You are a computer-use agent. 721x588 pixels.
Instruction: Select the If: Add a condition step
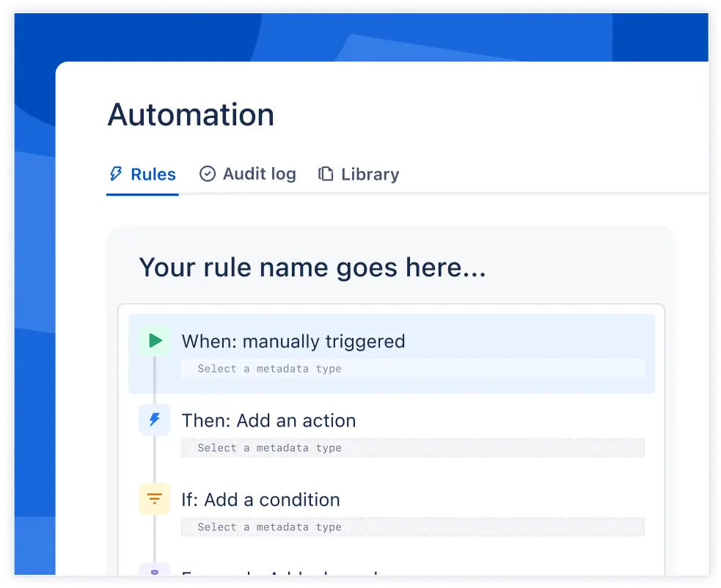tap(260, 499)
